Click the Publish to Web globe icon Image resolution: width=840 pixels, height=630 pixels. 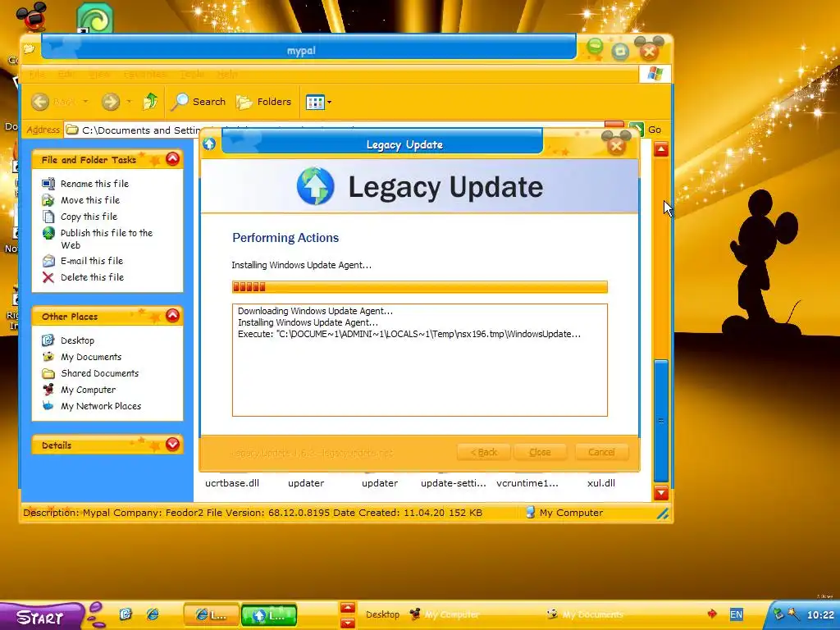(x=48, y=233)
